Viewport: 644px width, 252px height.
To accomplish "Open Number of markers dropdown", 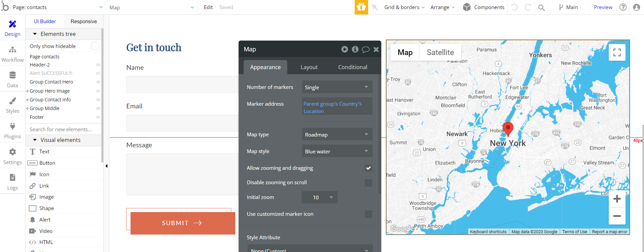I will [337, 87].
